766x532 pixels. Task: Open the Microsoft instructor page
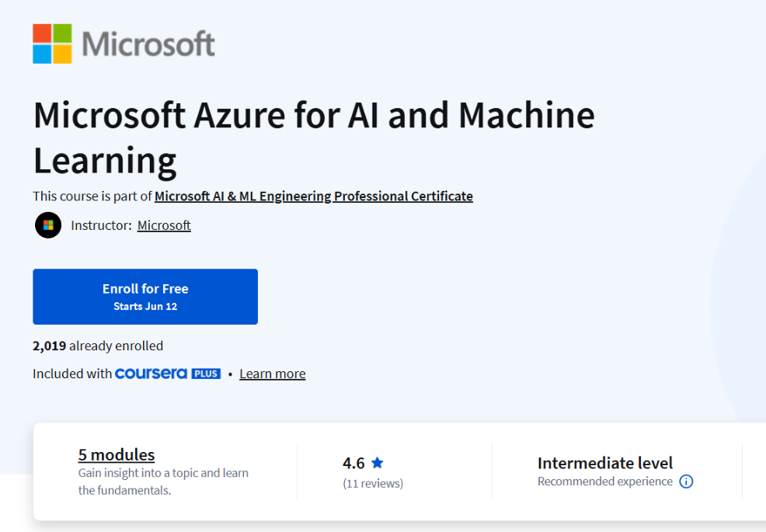(164, 225)
